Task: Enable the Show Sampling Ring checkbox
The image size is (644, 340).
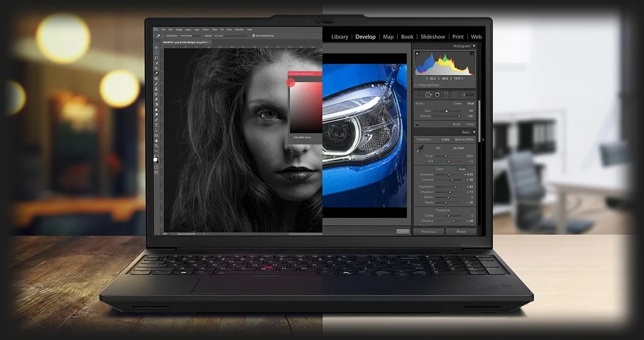Action: point(254,36)
